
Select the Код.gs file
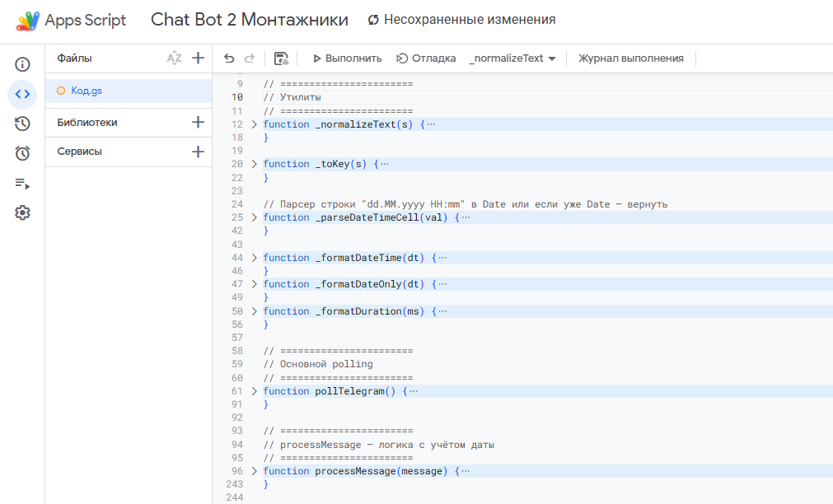pos(87,91)
